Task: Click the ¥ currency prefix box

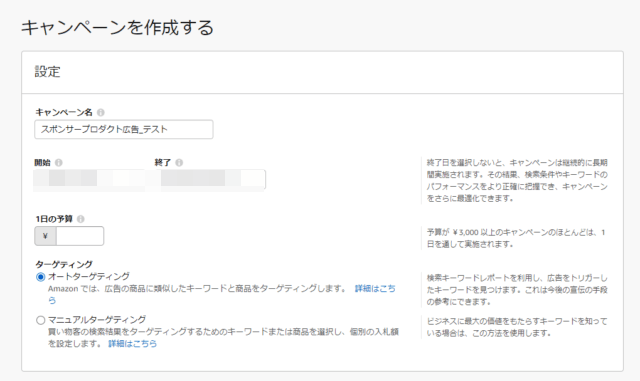Action: click(x=45, y=236)
